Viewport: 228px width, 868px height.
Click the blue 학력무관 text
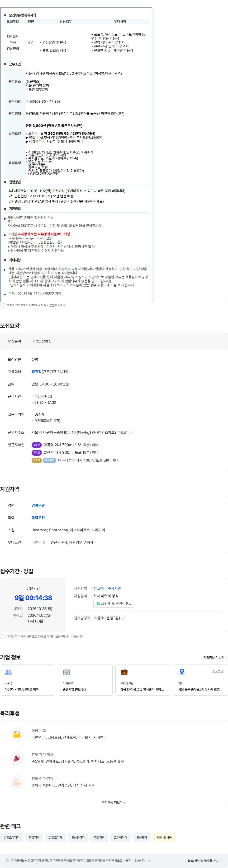pos(38,518)
